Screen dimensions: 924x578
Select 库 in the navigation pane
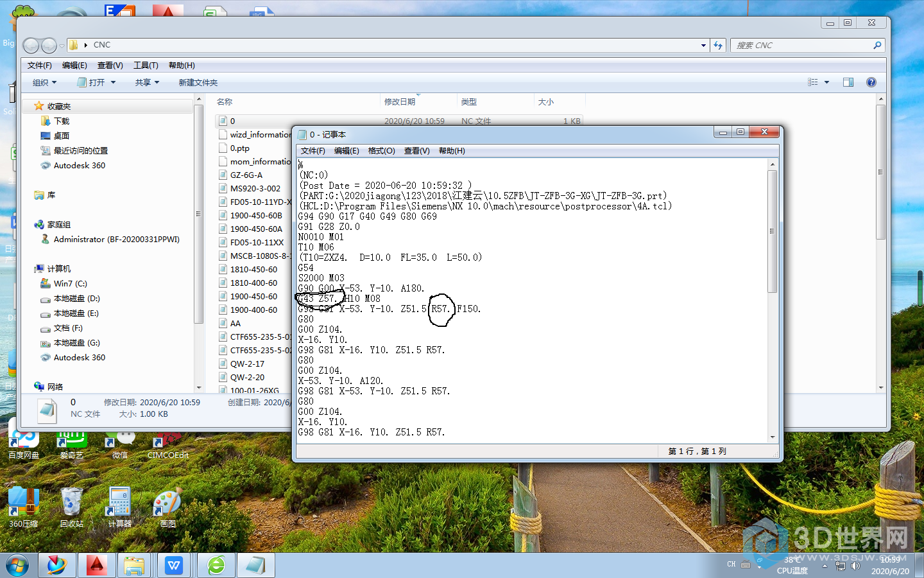(51, 195)
